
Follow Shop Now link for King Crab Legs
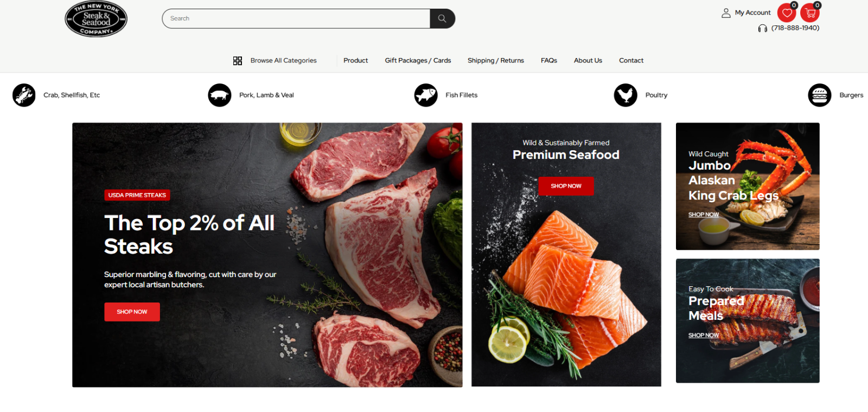coord(704,215)
